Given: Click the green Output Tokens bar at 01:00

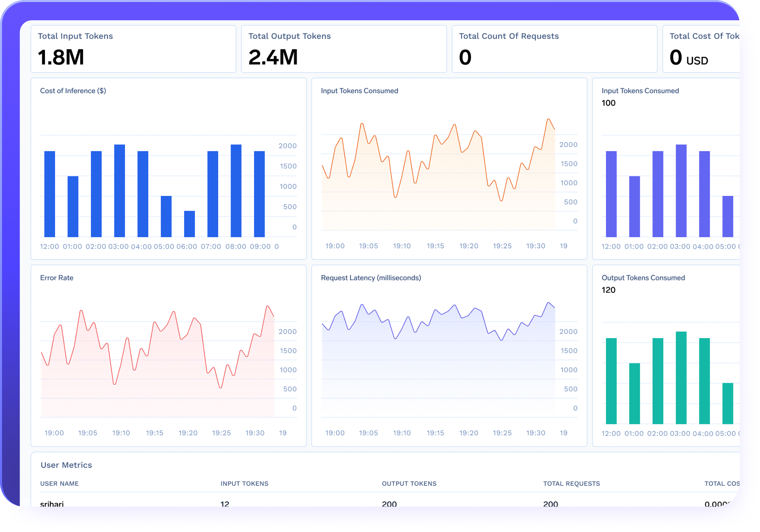Looking at the screenshot, I should pos(634,394).
